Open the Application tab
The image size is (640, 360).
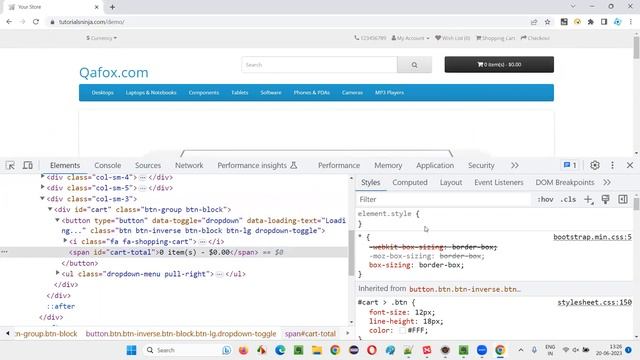(435, 165)
